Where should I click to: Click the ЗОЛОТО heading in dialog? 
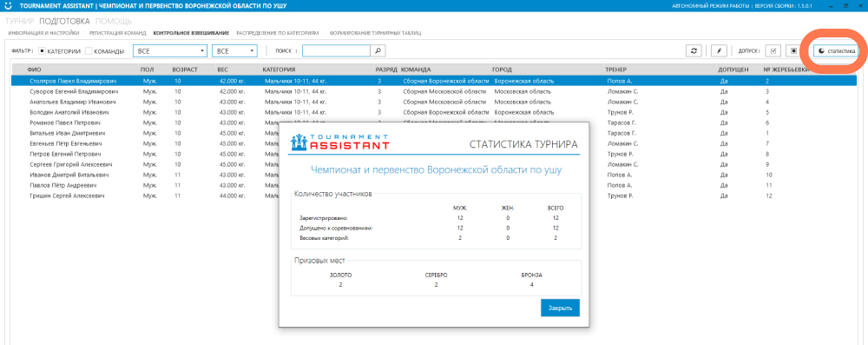[x=340, y=275]
